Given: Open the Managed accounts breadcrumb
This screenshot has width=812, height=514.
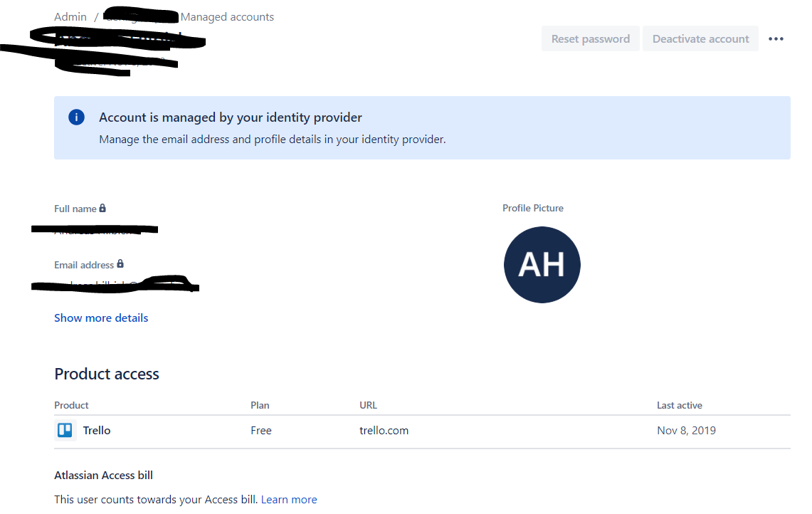Looking at the screenshot, I should (x=227, y=16).
